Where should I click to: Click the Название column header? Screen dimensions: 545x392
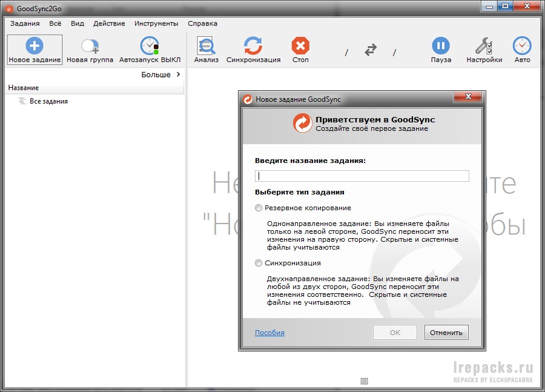coord(95,88)
